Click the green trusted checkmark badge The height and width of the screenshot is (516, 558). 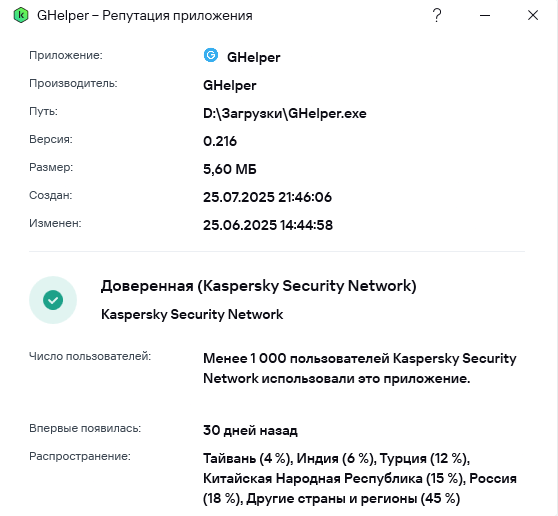click(x=53, y=300)
